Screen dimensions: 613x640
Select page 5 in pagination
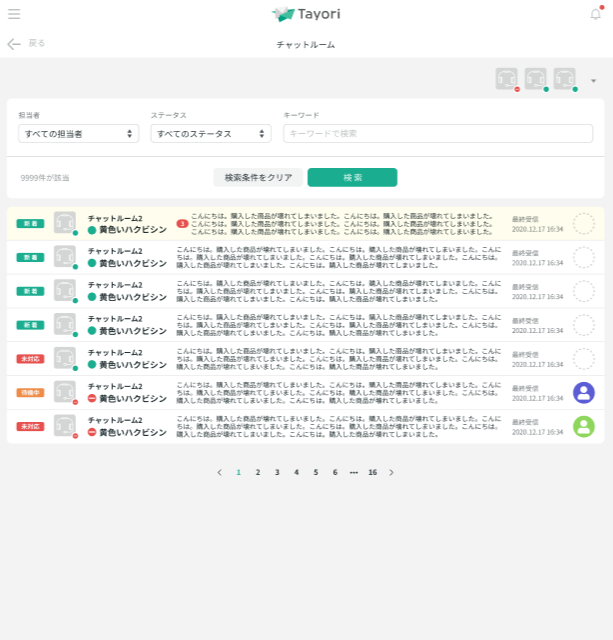[x=315, y=472]
